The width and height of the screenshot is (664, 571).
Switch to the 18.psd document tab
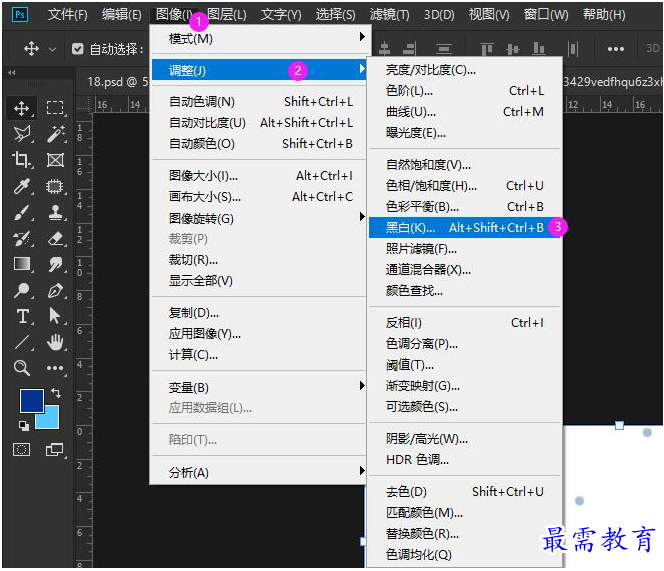(117, 81)
